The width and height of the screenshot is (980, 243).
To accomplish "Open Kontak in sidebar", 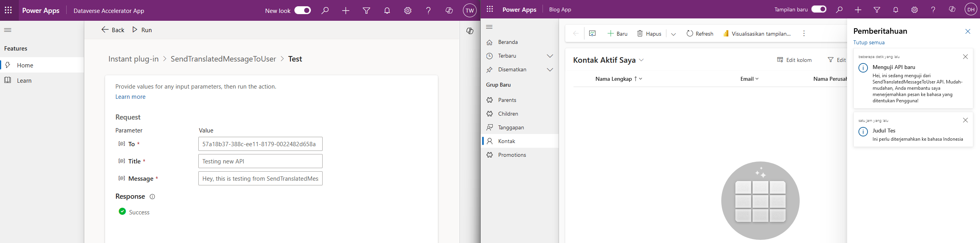I will [x=520, y=141].
